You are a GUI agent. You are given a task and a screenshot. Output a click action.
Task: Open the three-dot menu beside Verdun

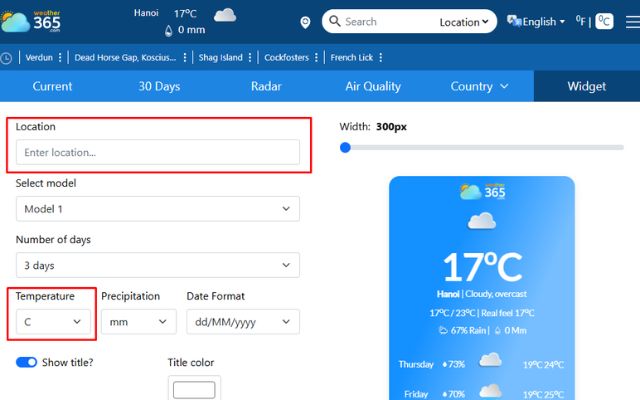coord(60,57)
